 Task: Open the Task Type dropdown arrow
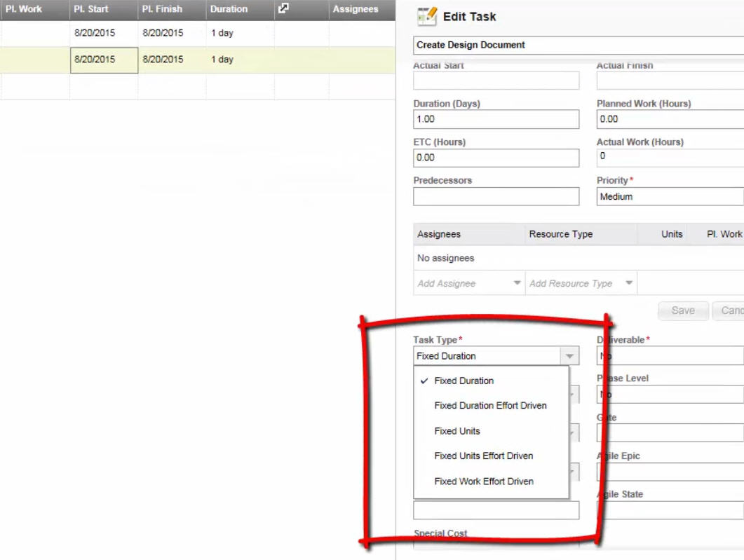569,356
